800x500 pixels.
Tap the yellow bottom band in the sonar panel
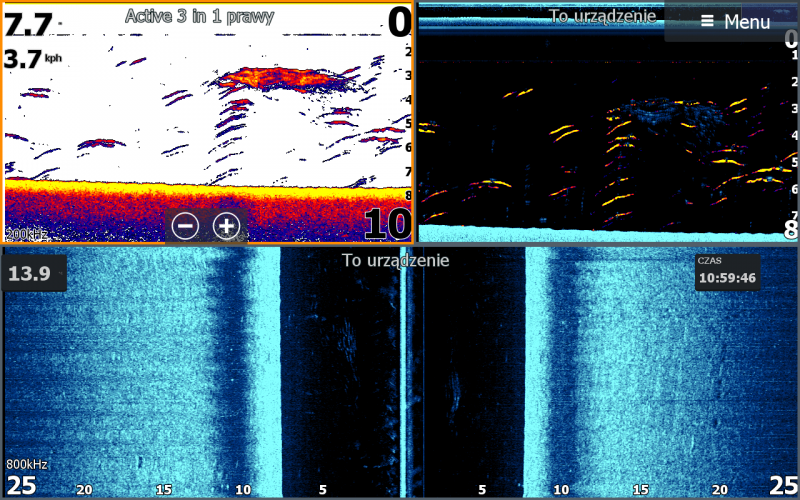[200, 188]
